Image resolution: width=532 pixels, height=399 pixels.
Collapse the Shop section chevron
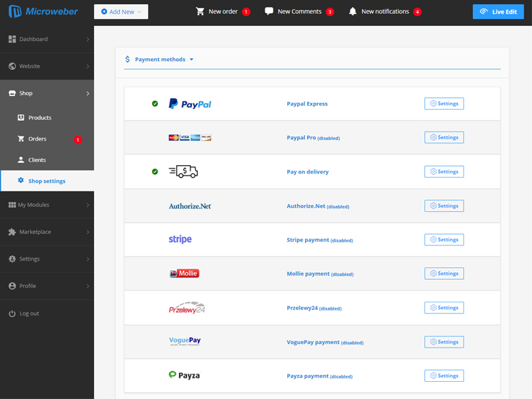[88, 93]
